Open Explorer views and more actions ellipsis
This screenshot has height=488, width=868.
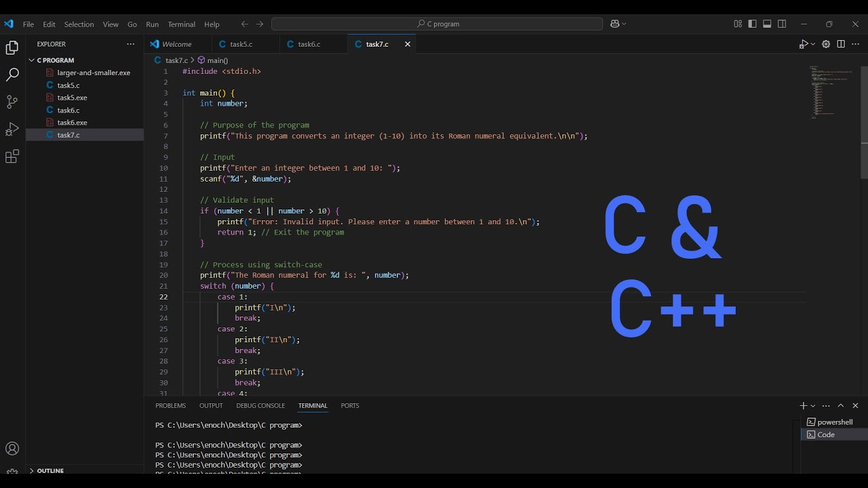(x=131, y=44)
